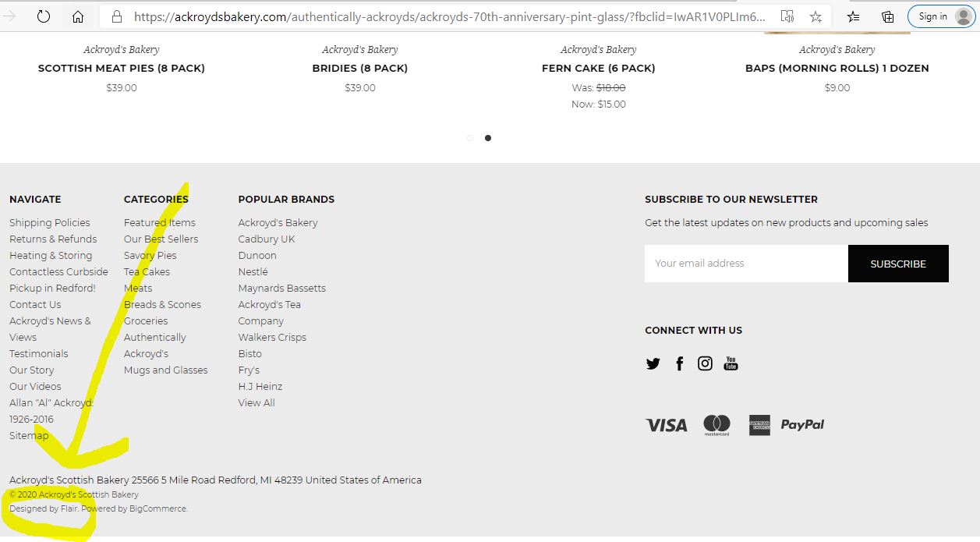The width and height of the screenshot is (980, 542).
Task: Click the Sign in profile button
Action: [941, 16]
